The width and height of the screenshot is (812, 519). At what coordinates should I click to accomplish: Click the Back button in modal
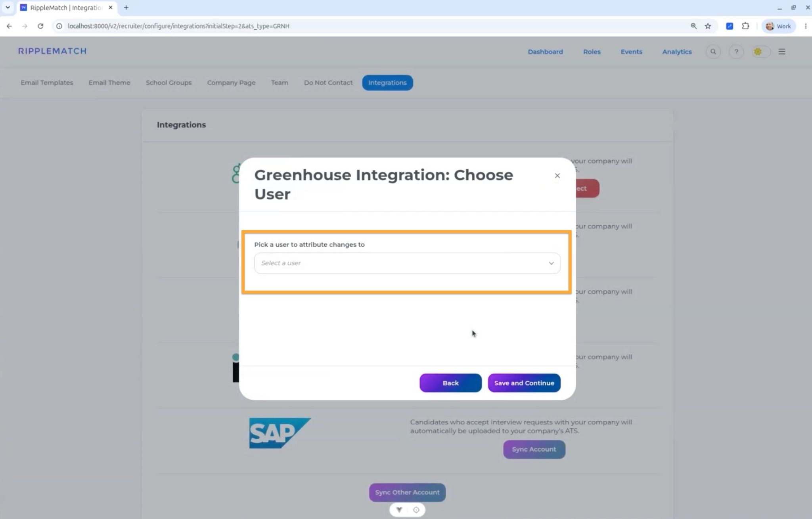(x=450, y=383)
